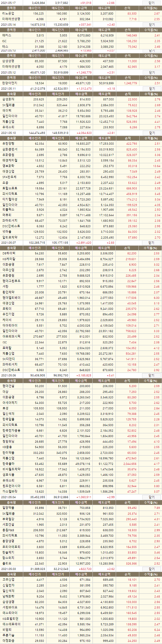Close the 2021.05.12 section with 닫기
Image resolution: width=162 pixels, height=644 pixels.
(x=151, y=72)
